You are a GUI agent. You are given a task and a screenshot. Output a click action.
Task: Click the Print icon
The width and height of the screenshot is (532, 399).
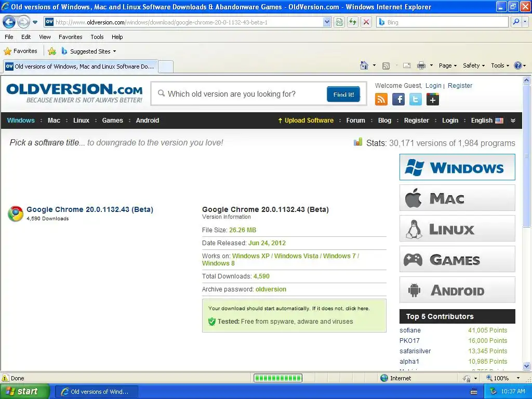421,65
